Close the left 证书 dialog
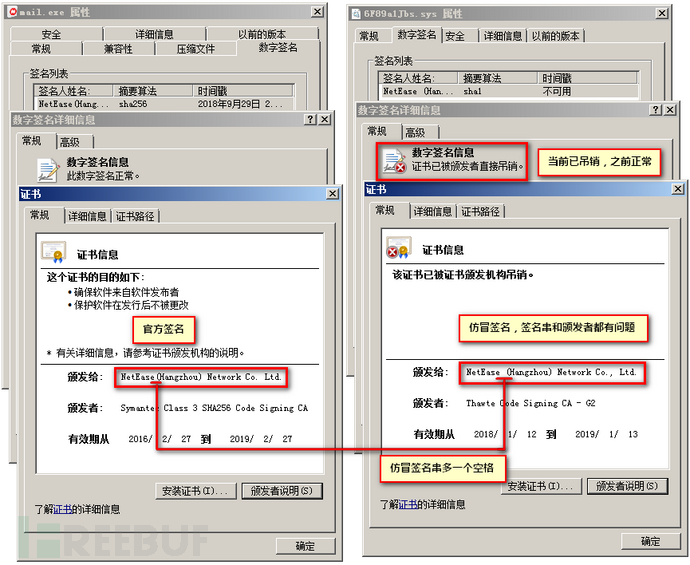The height and width of the screenshot is (565, 690). 333,194
